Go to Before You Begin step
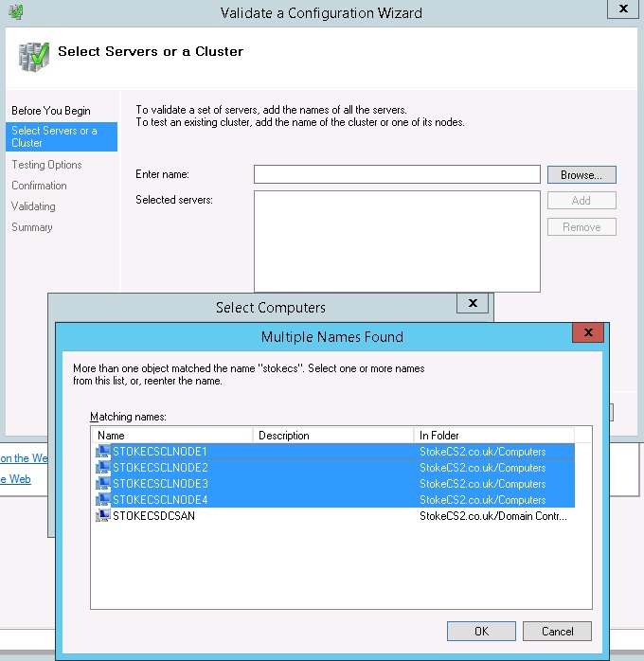 pos(51,111)
